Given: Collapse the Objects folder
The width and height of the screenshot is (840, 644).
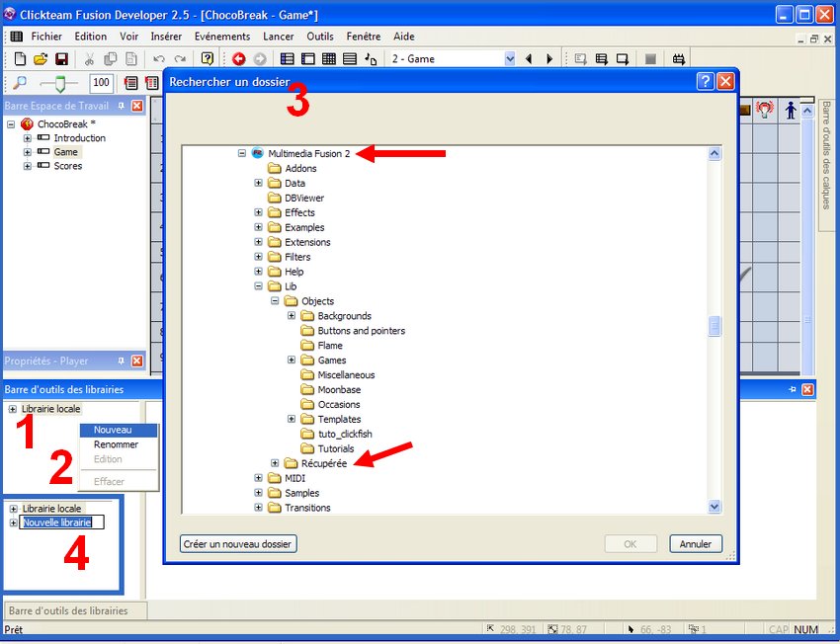Looking at the screenshot, I should (275, 301).
